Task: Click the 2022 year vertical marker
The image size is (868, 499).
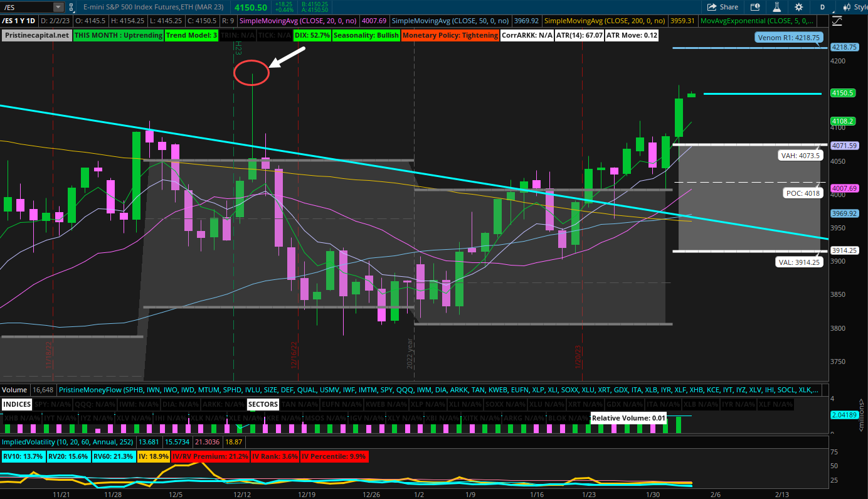Action: point(410,353)
